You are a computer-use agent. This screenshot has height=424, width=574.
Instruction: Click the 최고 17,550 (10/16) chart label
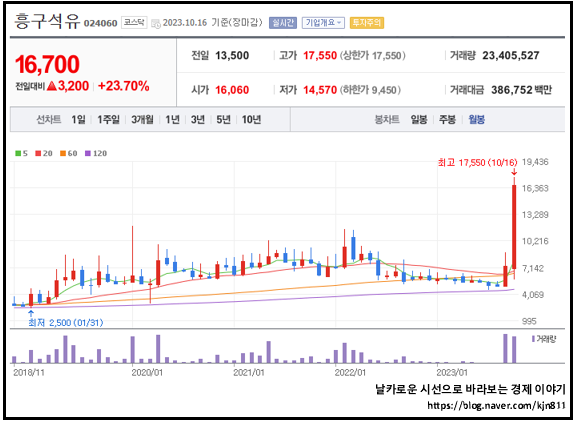(x=478, y=163)
